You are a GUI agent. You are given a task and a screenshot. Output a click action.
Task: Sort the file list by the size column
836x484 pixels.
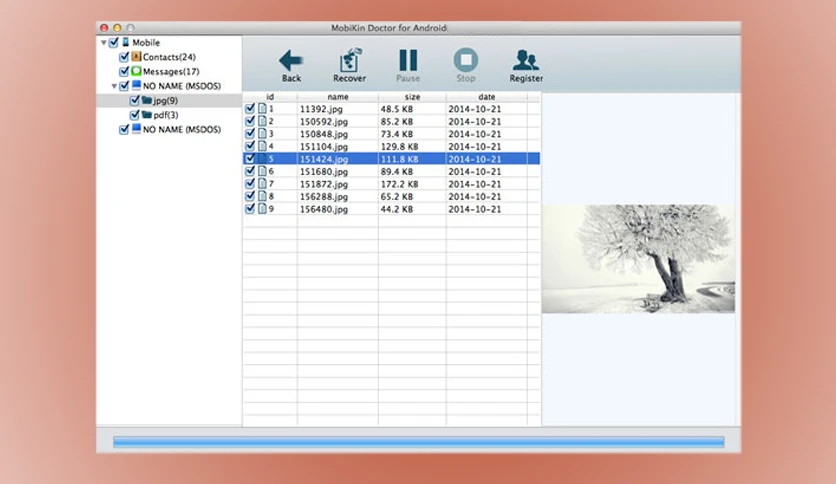pyautogui.click(x=412, y=96)
